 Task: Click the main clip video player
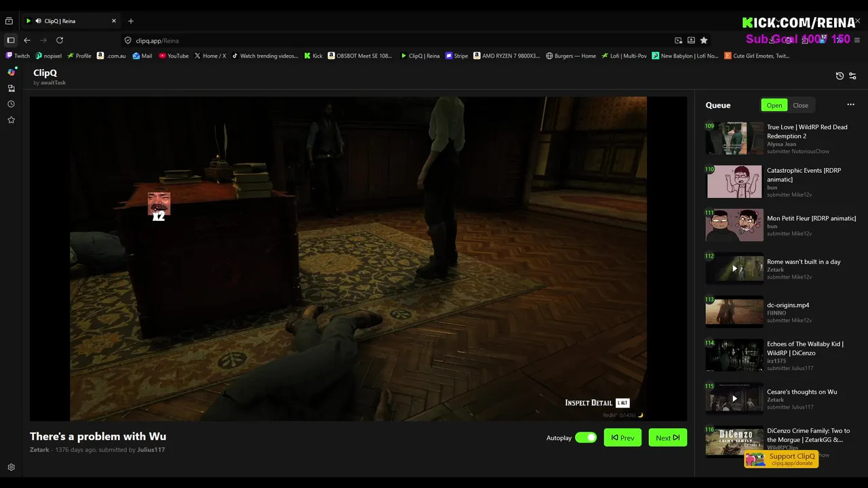coord(358,258)
